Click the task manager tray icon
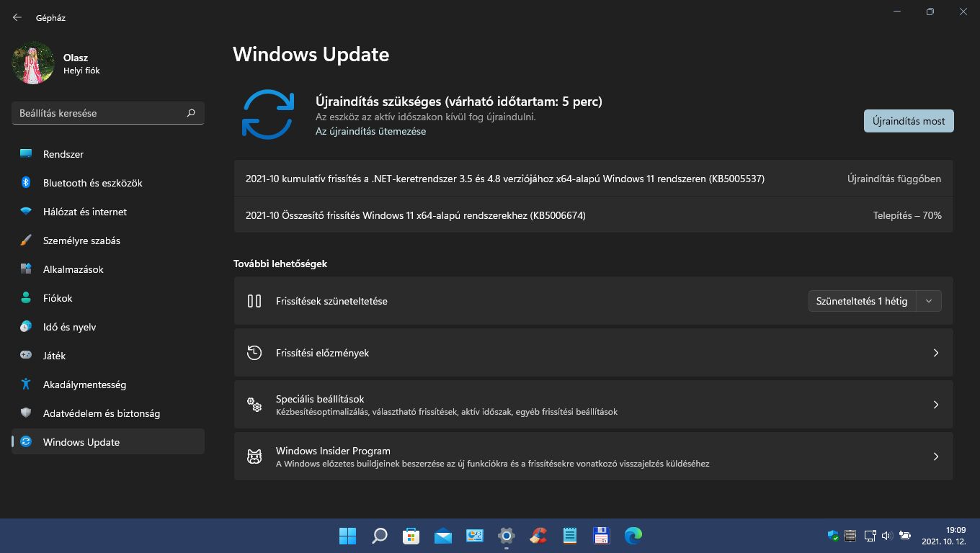This screenshot has width=980, height=553. (x=851, y=536)
